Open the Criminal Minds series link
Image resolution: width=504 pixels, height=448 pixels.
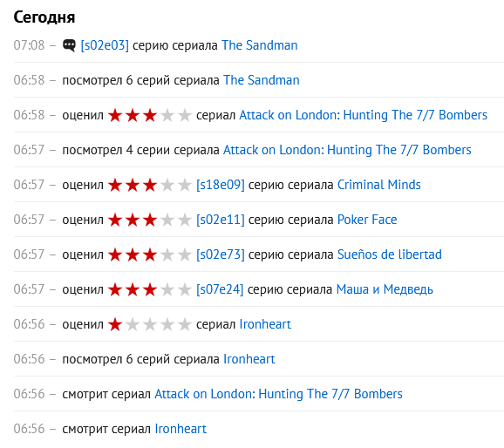click(379, 185)
